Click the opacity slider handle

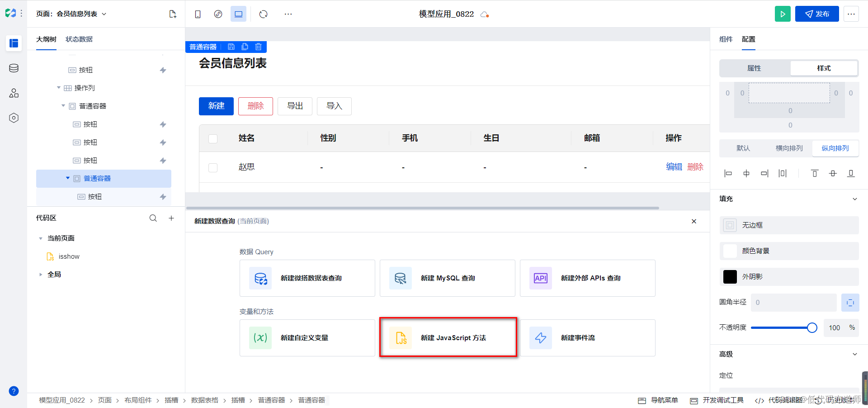pyautogui.click(x=812, y=328)
